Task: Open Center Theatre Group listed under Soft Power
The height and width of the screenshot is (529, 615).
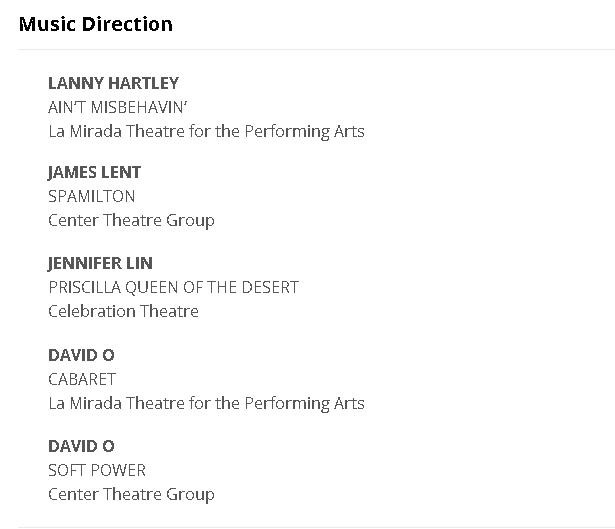Action: (131, 494)
